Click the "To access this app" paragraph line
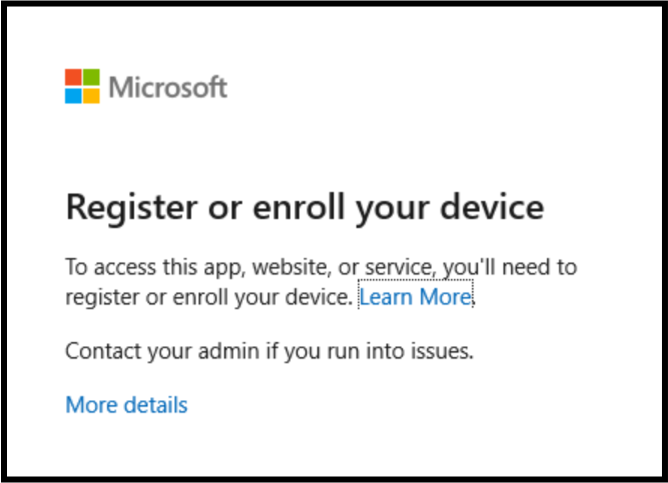This screenshot has width=668, height=483. click(x=320, y=268)
